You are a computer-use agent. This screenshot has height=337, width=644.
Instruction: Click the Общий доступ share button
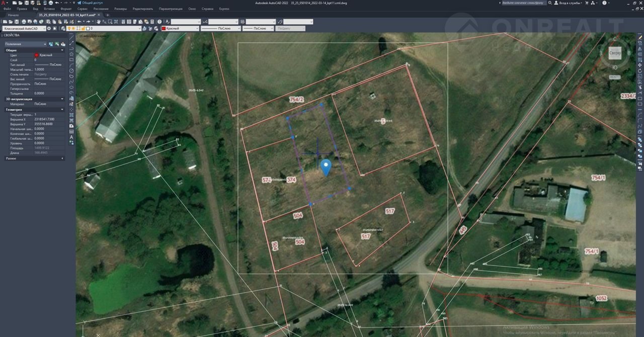(91, 3)
